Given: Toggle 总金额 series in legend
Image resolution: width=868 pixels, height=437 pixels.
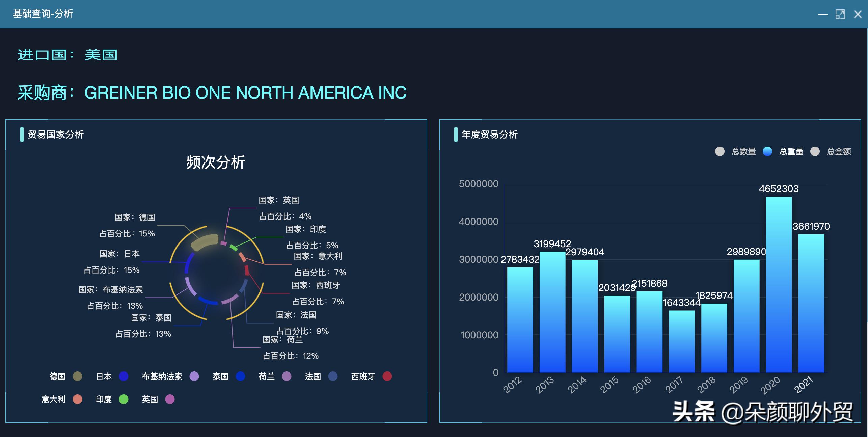Looking at the screenshot, I should (x=815, y=151).
